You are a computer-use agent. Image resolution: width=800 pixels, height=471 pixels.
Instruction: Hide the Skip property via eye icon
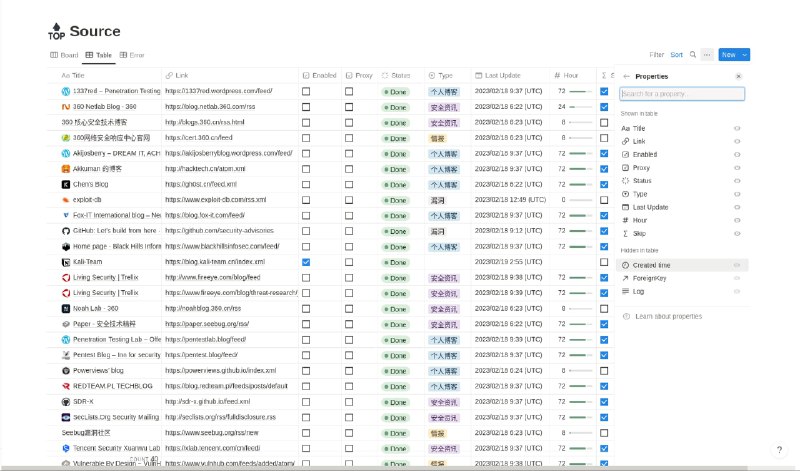coord(737,234)
